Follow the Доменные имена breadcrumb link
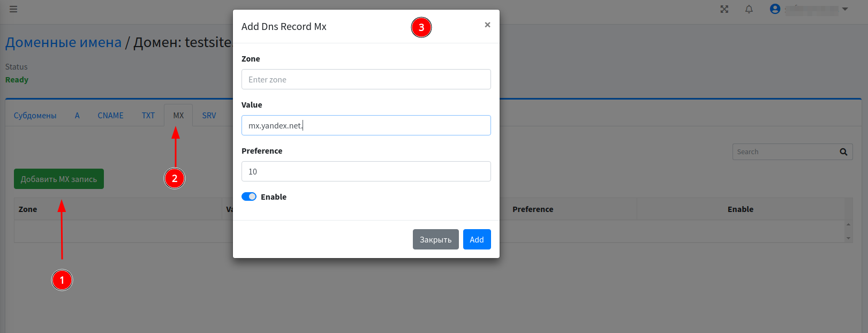 click(x=63, y=42)
